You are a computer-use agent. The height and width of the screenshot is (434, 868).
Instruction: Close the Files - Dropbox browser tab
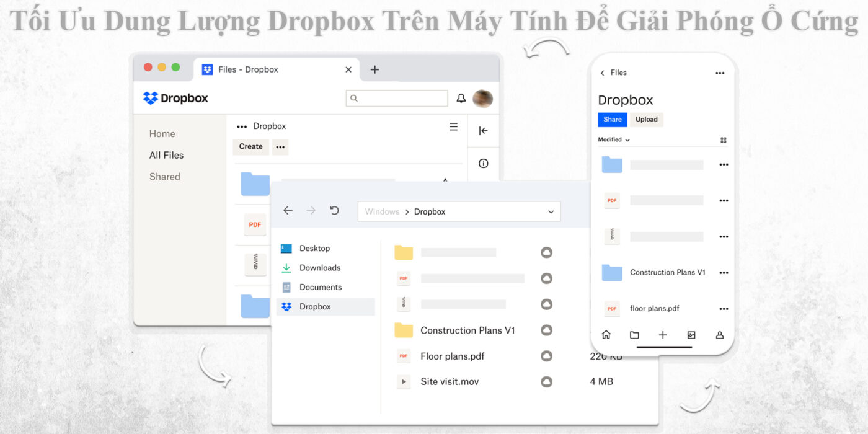click(x=348, y=69)
